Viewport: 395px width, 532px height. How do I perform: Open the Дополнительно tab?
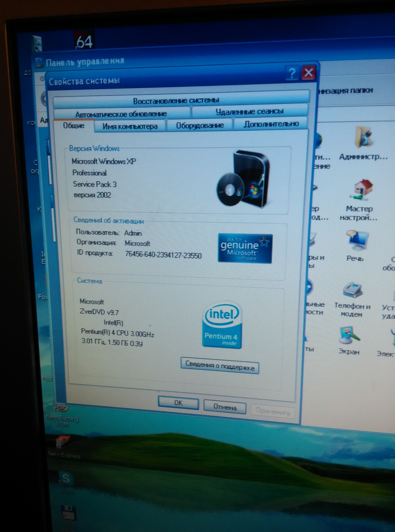tap(271, 124)
